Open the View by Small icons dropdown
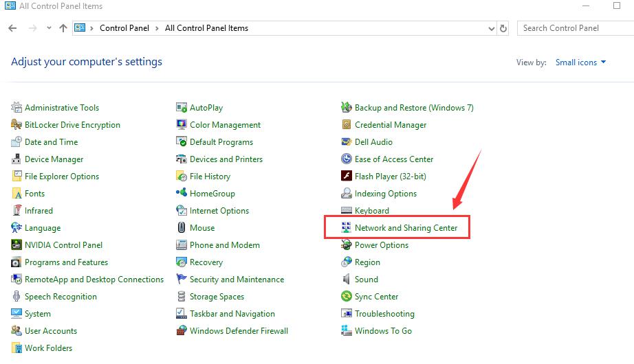Viewport: 634px width, 364px height. click(580, 62)
